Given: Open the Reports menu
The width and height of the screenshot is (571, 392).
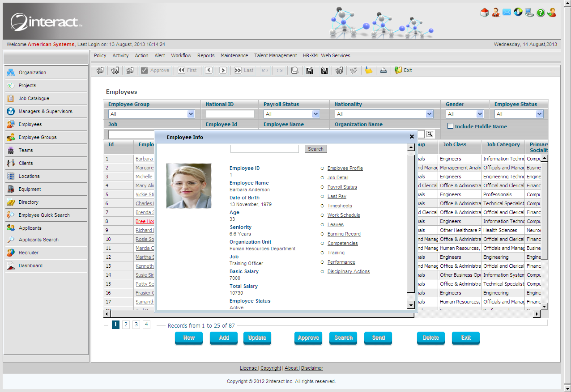Looking at the screenshot, I should pos(206,55).
